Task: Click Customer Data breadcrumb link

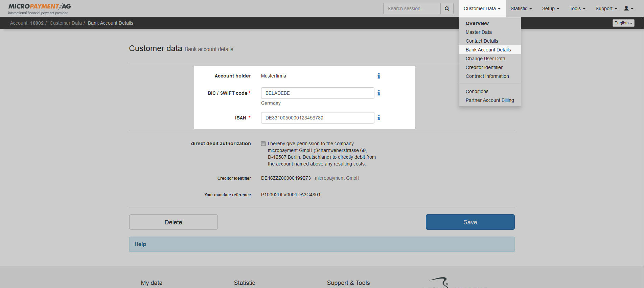Action: 66,23
